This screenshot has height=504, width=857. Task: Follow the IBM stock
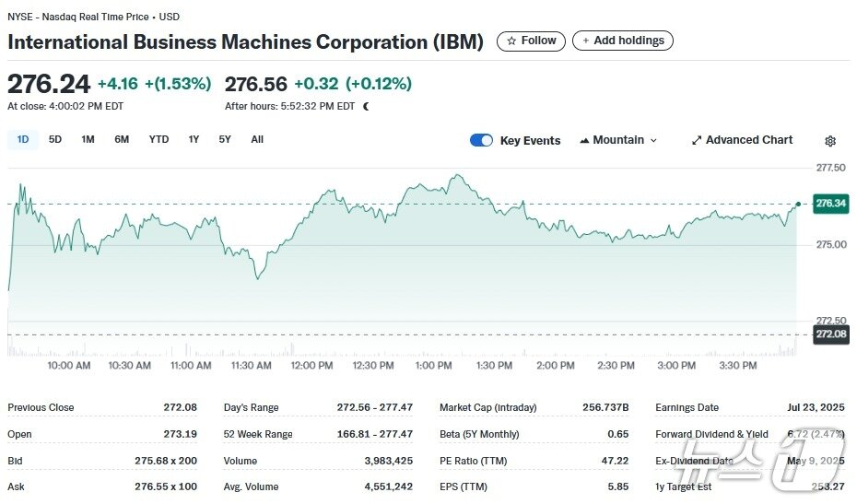[x=531, y=41]
